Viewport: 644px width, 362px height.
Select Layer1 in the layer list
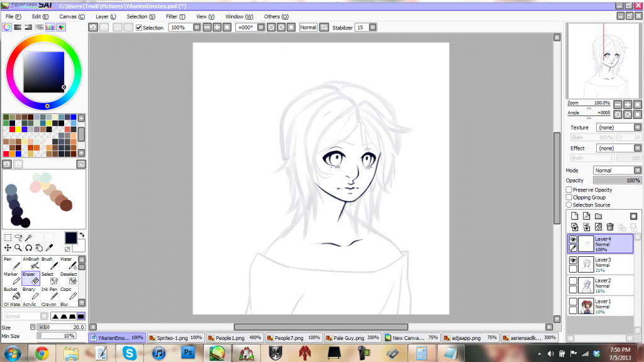pyautogui.click(x=606, y=305)
